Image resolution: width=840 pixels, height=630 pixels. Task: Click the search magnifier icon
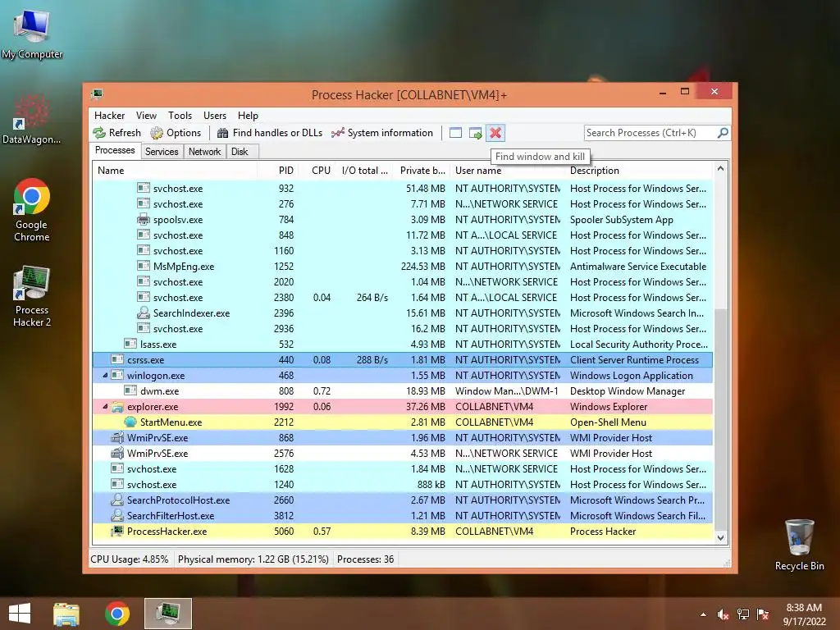coord(723,132)
